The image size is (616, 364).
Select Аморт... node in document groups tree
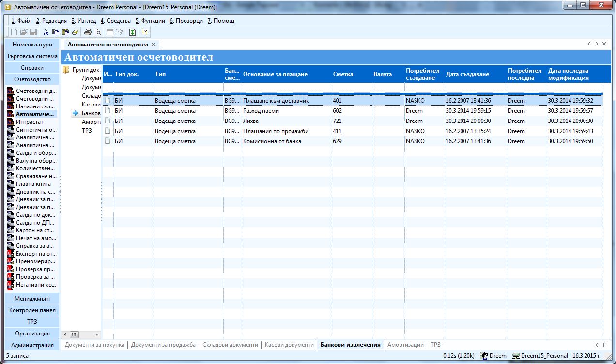coord(91,122)
